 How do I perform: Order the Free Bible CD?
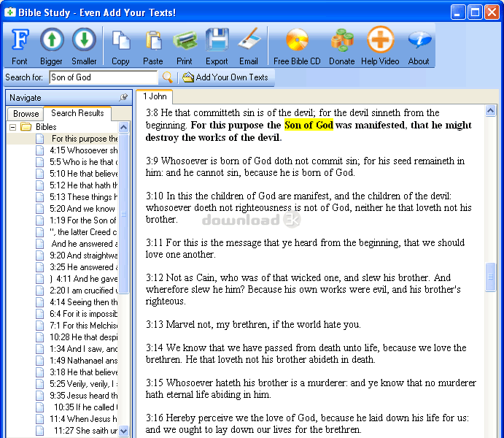(x=297, y=40)
